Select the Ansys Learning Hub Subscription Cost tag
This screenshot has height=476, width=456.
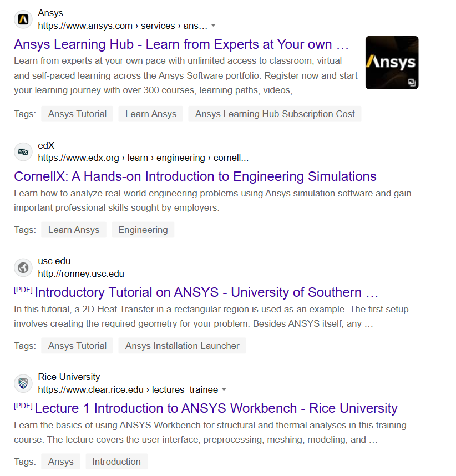tap(274, 114)
